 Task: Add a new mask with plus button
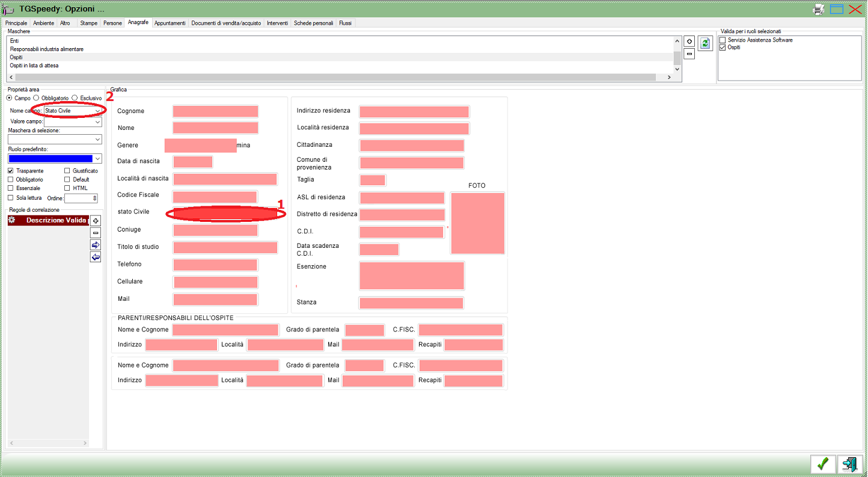tap(689, 42)
